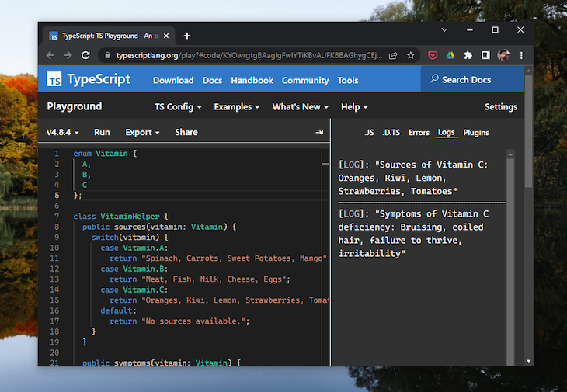Switch to the .D.TS tab

tap(391, 133)
